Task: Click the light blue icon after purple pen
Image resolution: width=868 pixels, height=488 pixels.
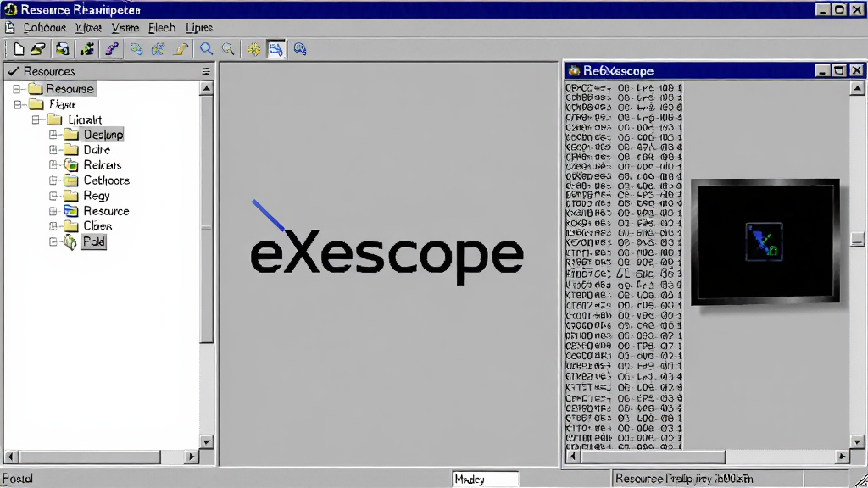Action: coord(136,49)
